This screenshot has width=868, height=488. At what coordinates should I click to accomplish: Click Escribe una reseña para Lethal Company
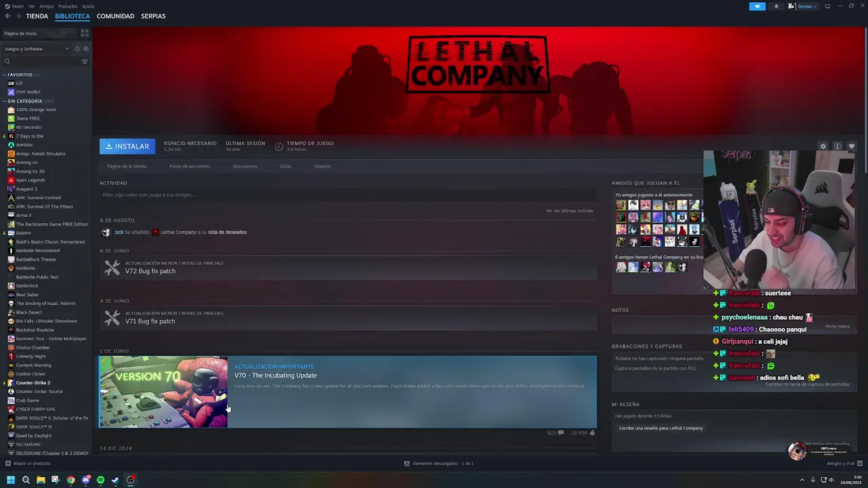[x=660, y=428]
